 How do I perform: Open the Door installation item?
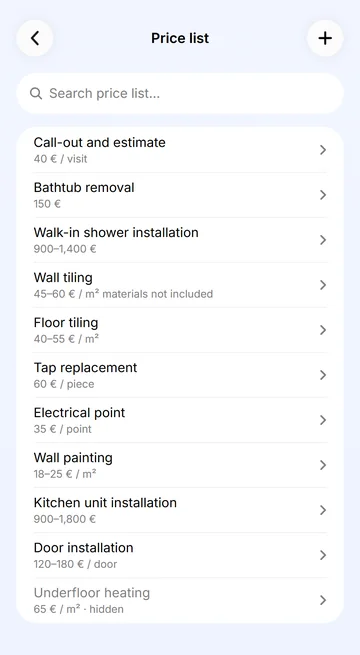pos(180,555)
